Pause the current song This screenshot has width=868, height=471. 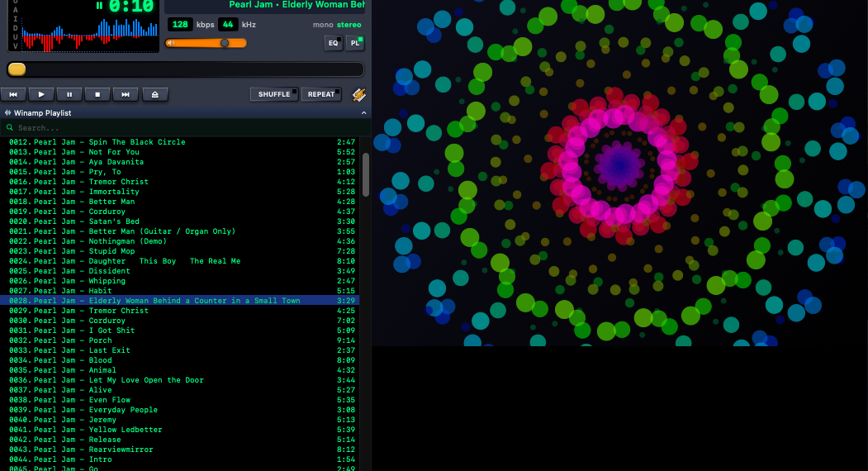tap(69, 94)
